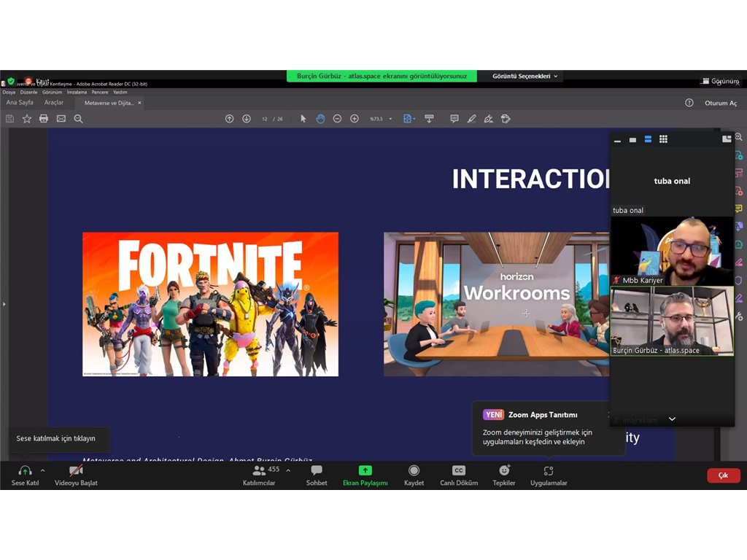
Task: Click the Ekran Paylaşımı share button
Action: pyautogui.click(x=365, y=475)
